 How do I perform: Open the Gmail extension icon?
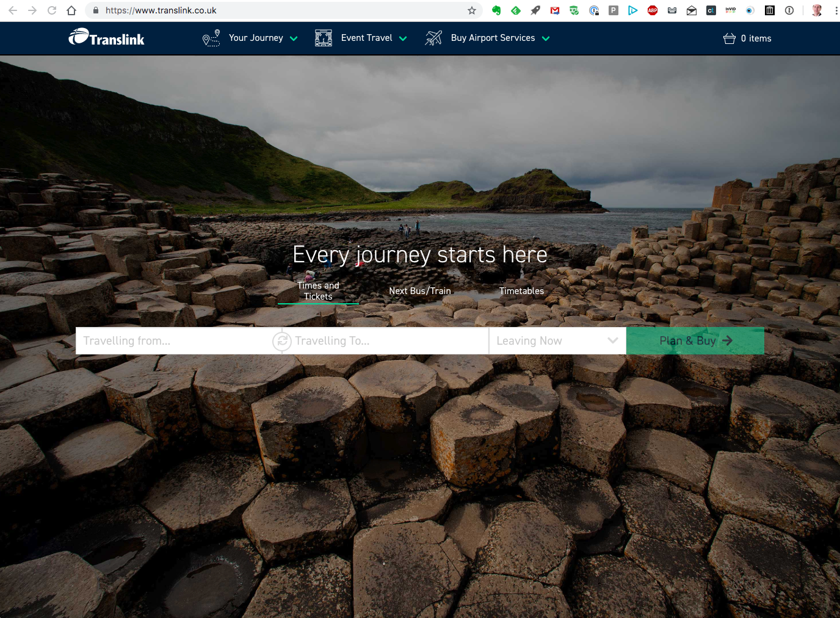(555, 10)
